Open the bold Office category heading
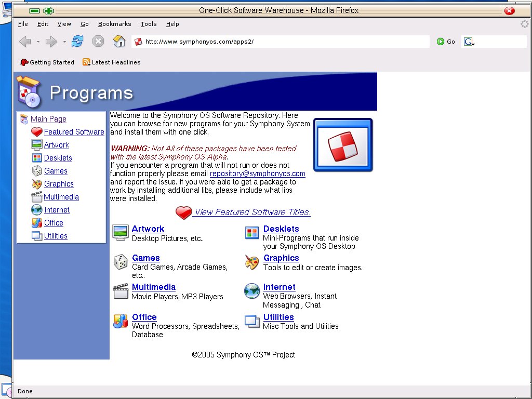Screen dimensions: 532x399 144,317
